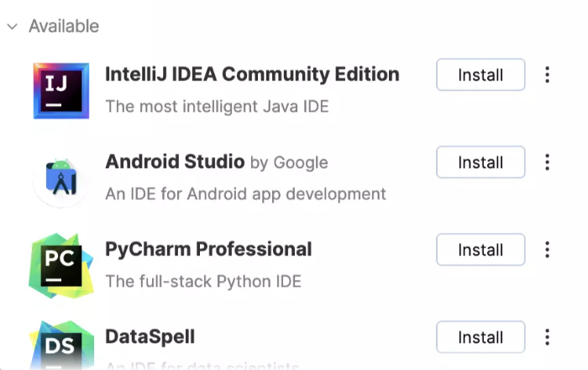Install Android Studio
Image resolution: width=588 pixels, height=370 pixels.
tap(480, 162)
